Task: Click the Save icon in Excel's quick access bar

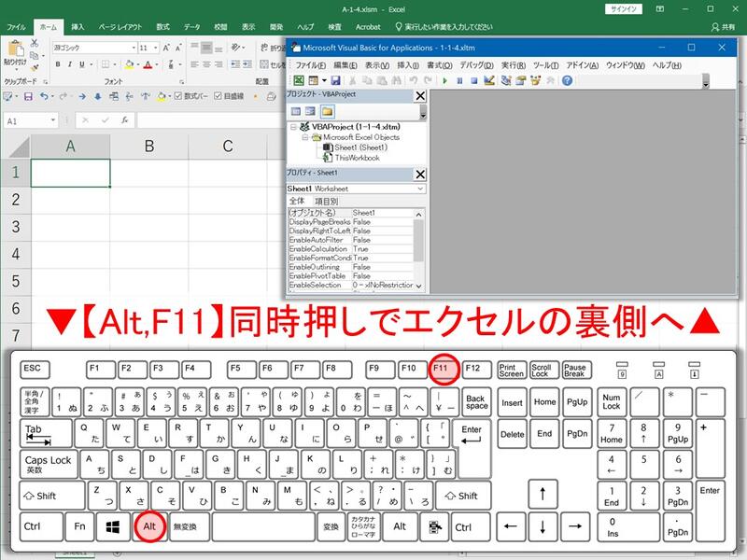Action: pyautogui.click(x=28, y=96)
